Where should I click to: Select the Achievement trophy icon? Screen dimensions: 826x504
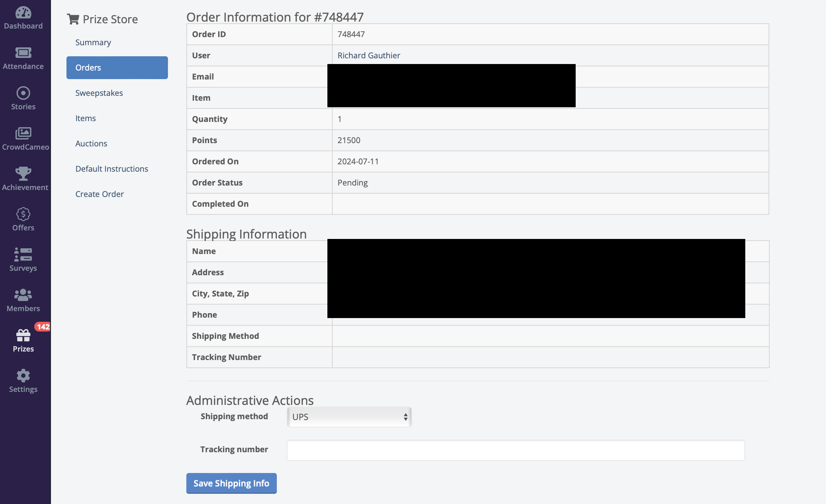pos(23,174)
